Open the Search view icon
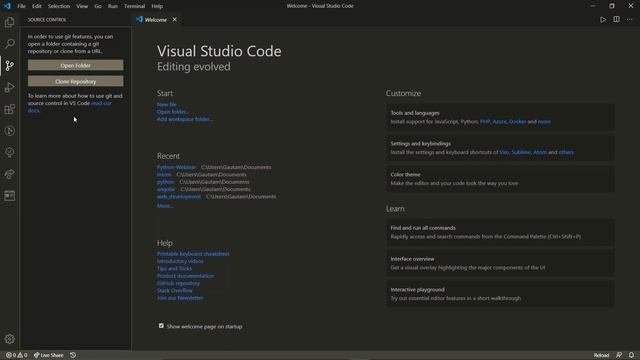Image resolution: width=640 pixels, height=360 pixels. pyautogui.click(x=9, y=43)
